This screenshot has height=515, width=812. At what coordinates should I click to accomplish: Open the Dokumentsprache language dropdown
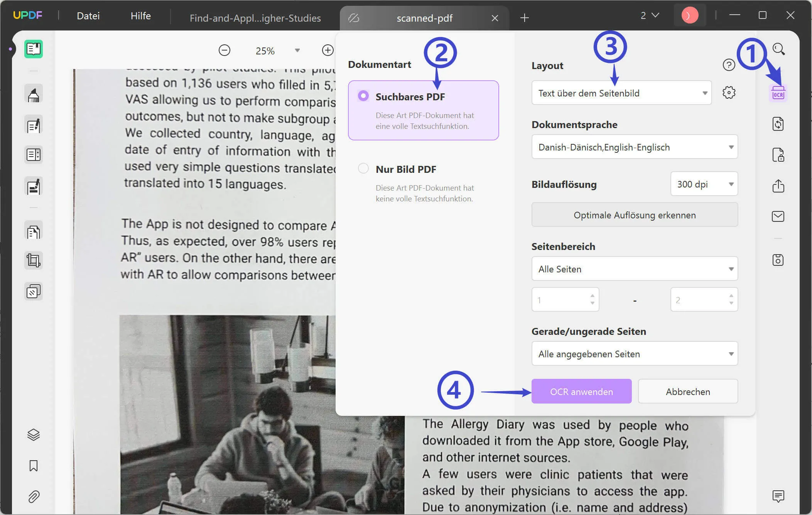pos(634,147)
